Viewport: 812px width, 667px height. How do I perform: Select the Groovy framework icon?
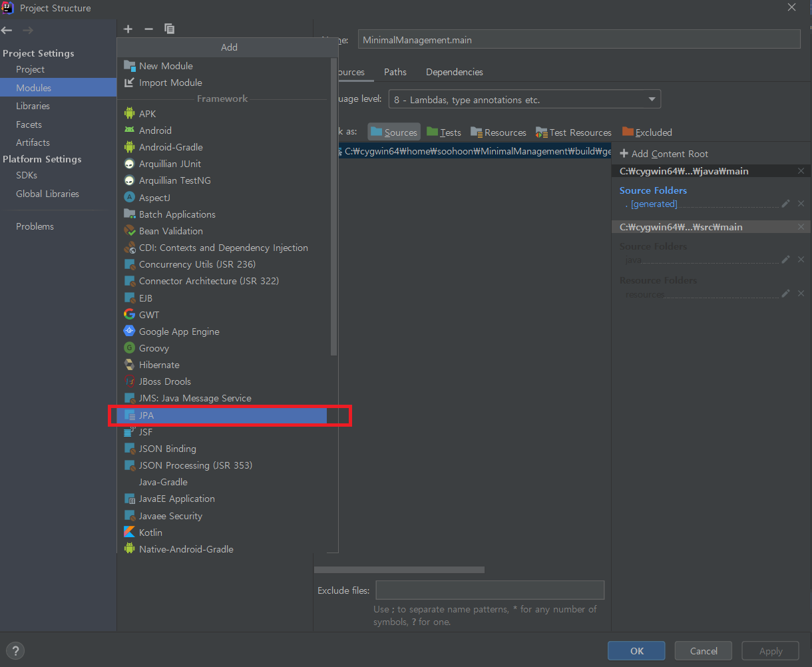[129, 348]
